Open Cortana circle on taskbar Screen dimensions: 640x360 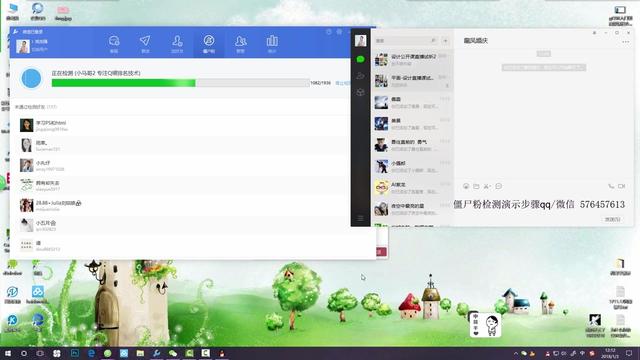[x=24, y=353]
